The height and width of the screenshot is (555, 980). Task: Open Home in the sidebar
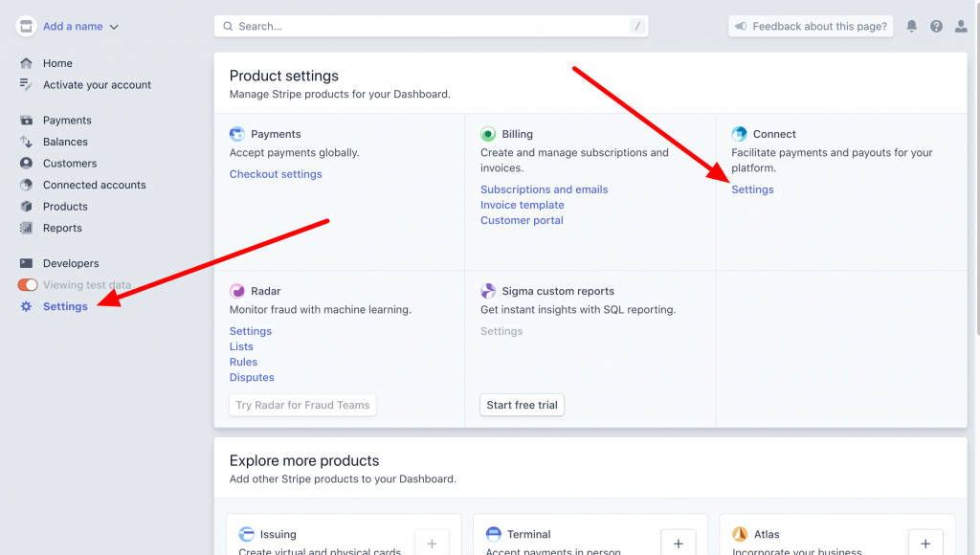[57, 63]
